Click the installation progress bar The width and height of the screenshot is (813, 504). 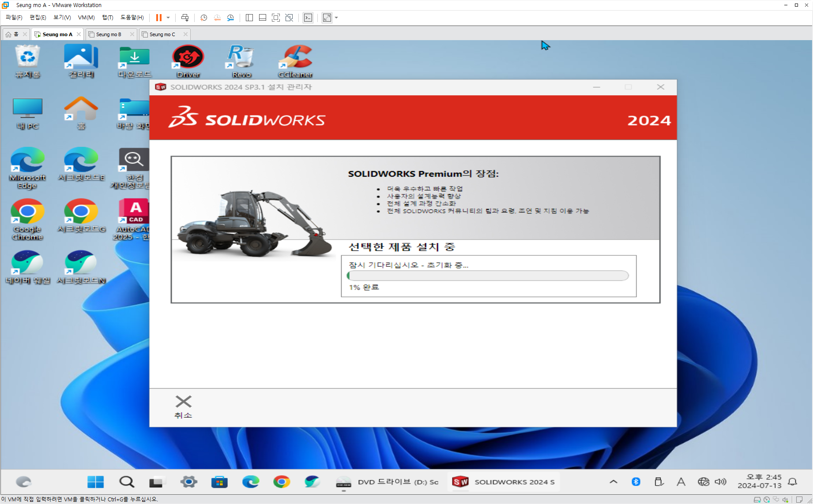pos(488,276)
